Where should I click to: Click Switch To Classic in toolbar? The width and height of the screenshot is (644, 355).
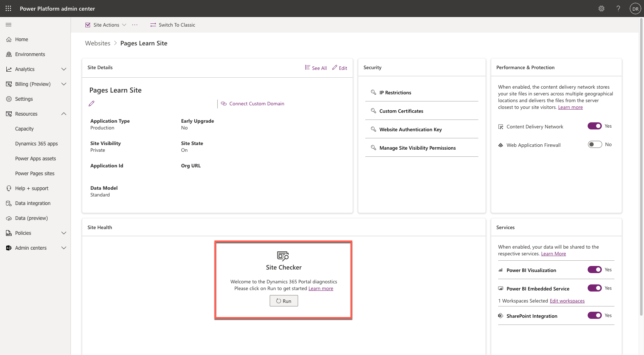173,25
